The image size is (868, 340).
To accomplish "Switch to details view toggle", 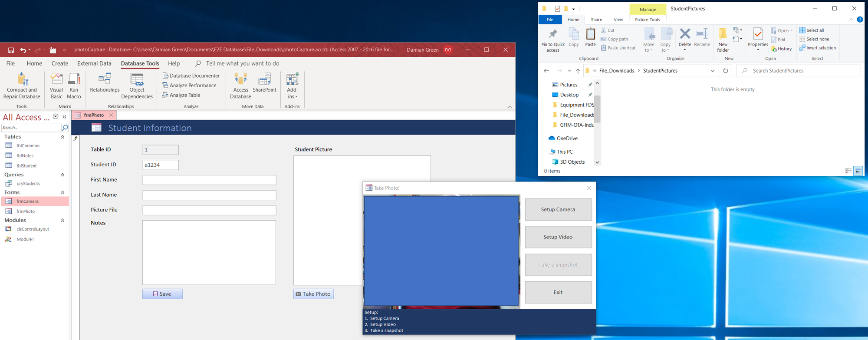I will coord(848,171).
